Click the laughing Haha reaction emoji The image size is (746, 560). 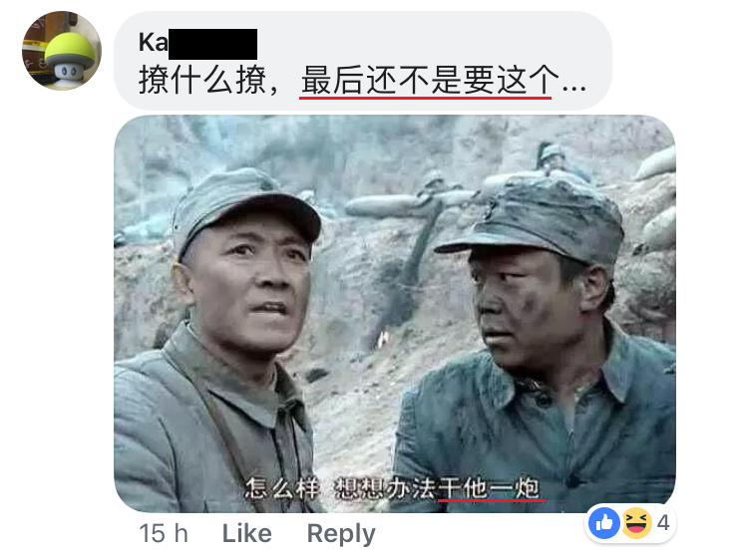click(636, 523)
